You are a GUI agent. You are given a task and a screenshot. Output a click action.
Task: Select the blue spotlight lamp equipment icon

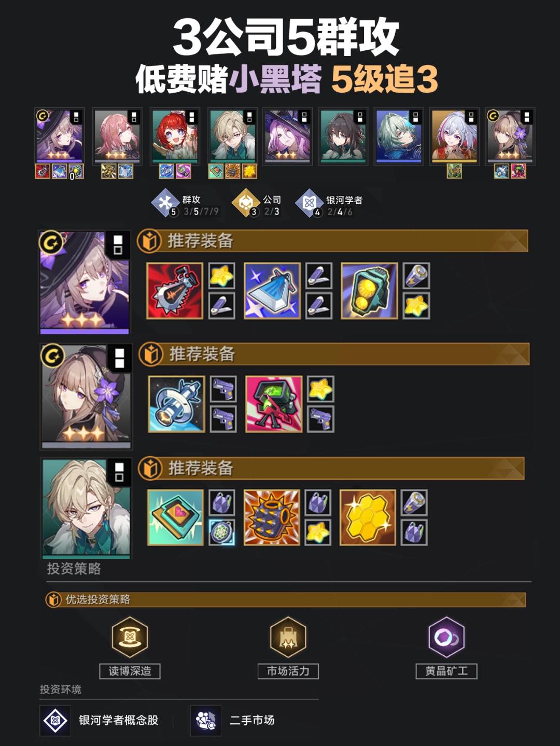[x=272, y=291]
